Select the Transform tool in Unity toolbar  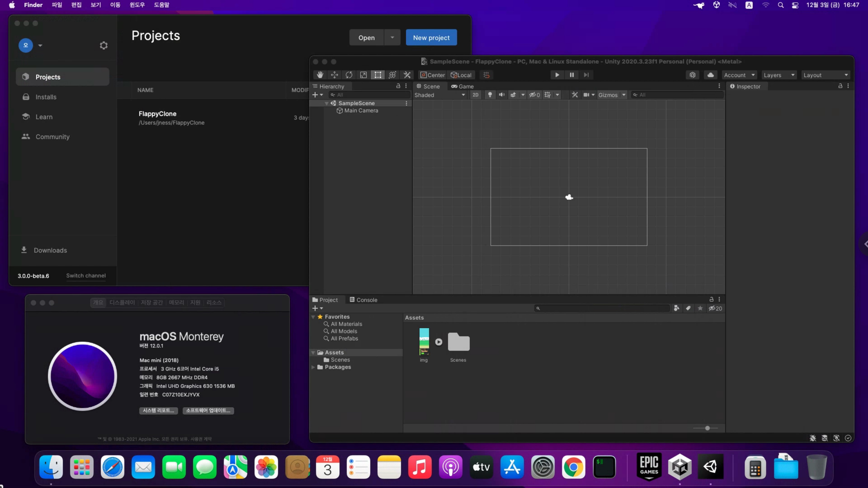click(x=392, y=75)
